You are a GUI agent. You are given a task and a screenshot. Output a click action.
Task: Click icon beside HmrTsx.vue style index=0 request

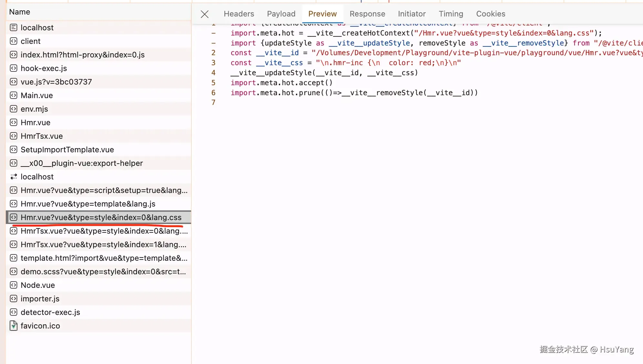coord(14,231)
